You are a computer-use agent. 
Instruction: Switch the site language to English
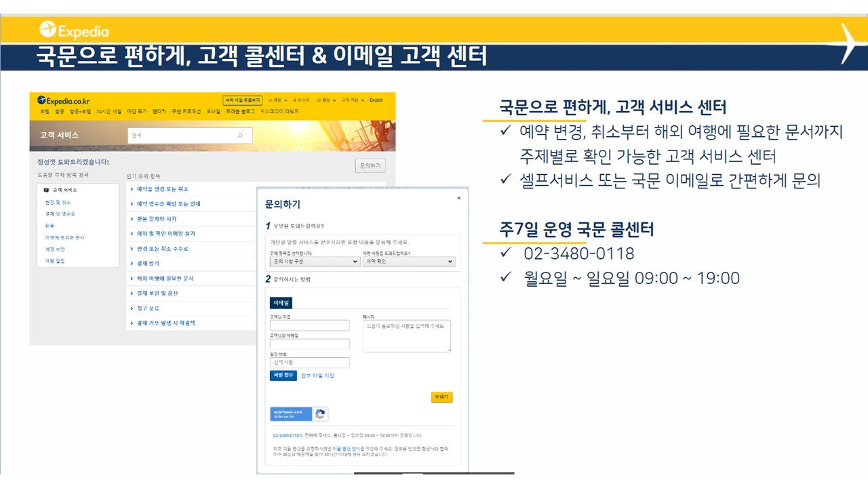point(376,100)
